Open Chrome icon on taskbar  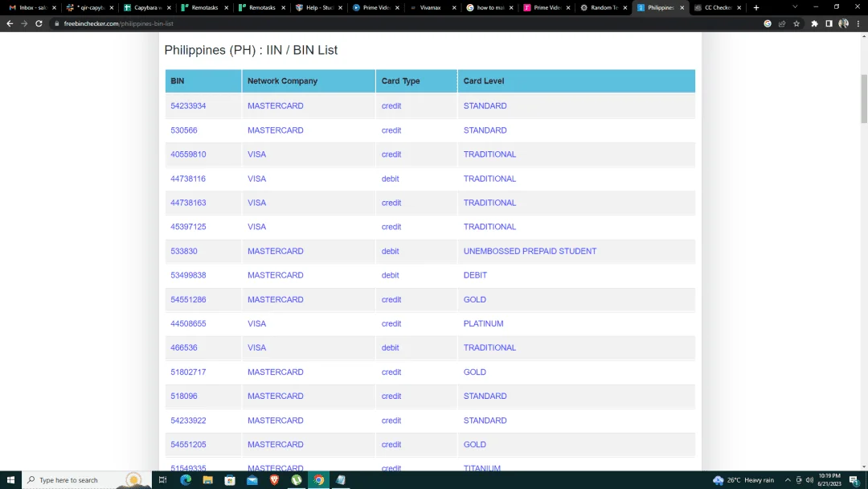coord(318,480)
